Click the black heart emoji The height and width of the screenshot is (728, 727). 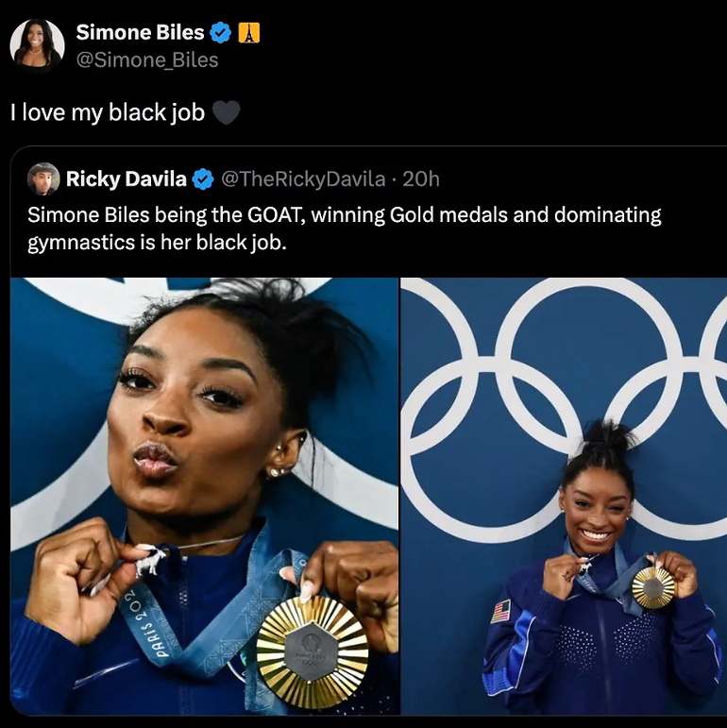click(x=226, y=112)
